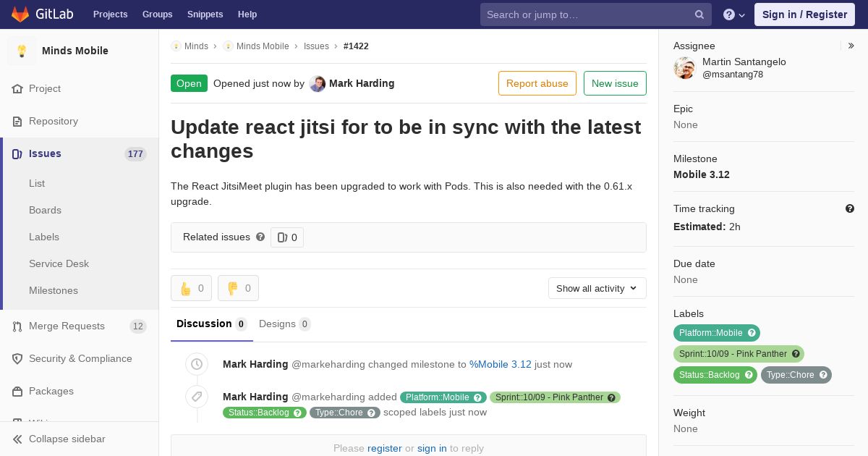
Task: Click Mark Harding author name in header
Action: (362, 83)
